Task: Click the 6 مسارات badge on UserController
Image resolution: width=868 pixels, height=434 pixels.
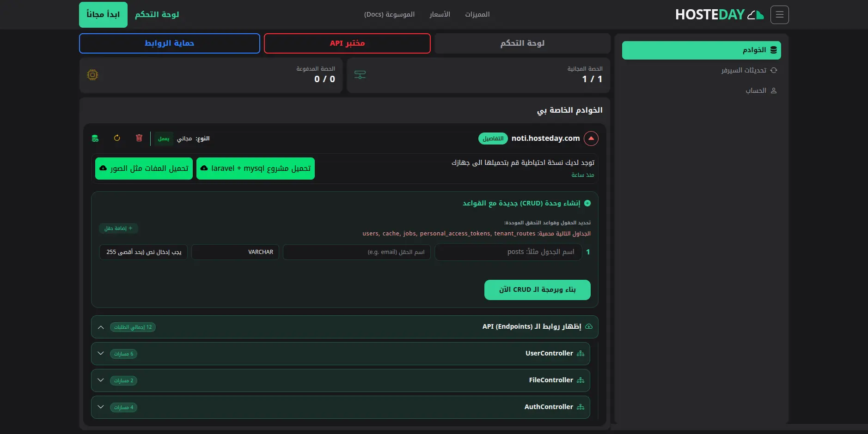Action: tap(123, 354)
